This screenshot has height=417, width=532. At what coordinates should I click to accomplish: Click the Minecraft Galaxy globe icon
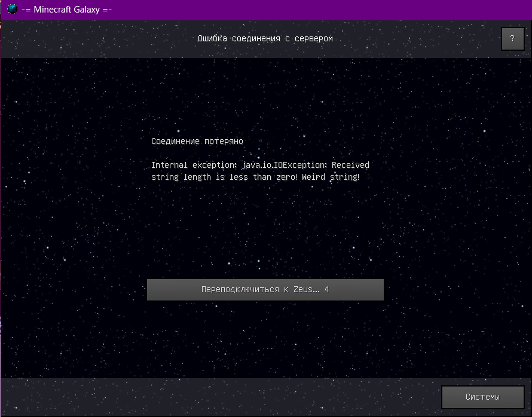tap(12, 9)
